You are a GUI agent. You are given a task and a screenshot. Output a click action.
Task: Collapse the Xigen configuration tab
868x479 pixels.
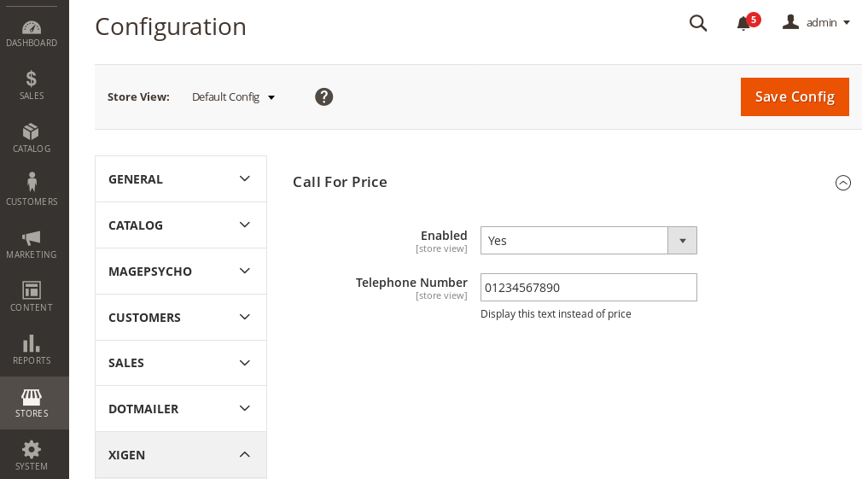[181, 454]
